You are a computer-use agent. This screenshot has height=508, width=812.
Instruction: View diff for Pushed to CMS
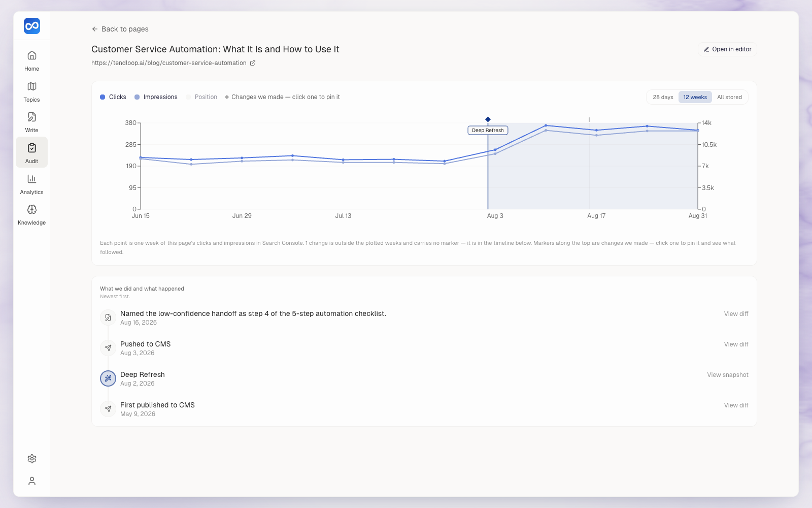[x=736, y=344]
